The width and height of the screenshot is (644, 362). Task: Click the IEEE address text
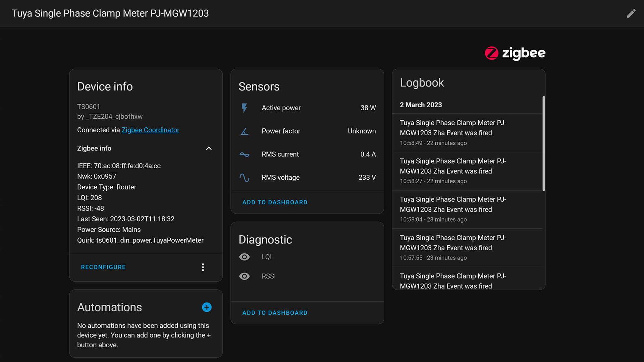pyautogui.click(x=119, y=166)
